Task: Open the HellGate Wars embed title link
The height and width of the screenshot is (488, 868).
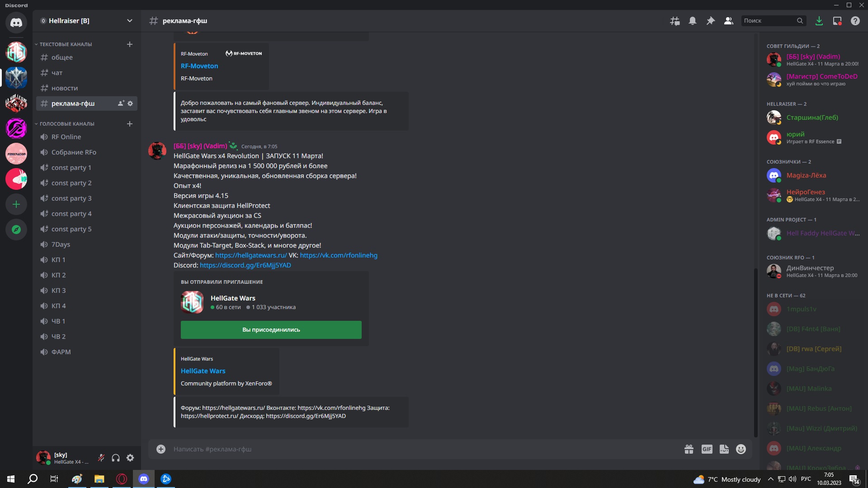Action: tap(203, 371)
